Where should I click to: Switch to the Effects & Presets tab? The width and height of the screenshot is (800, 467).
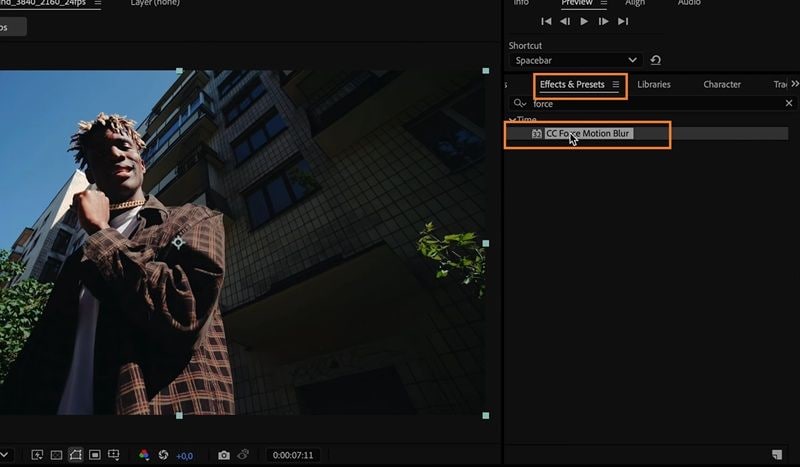pos(572,85)
